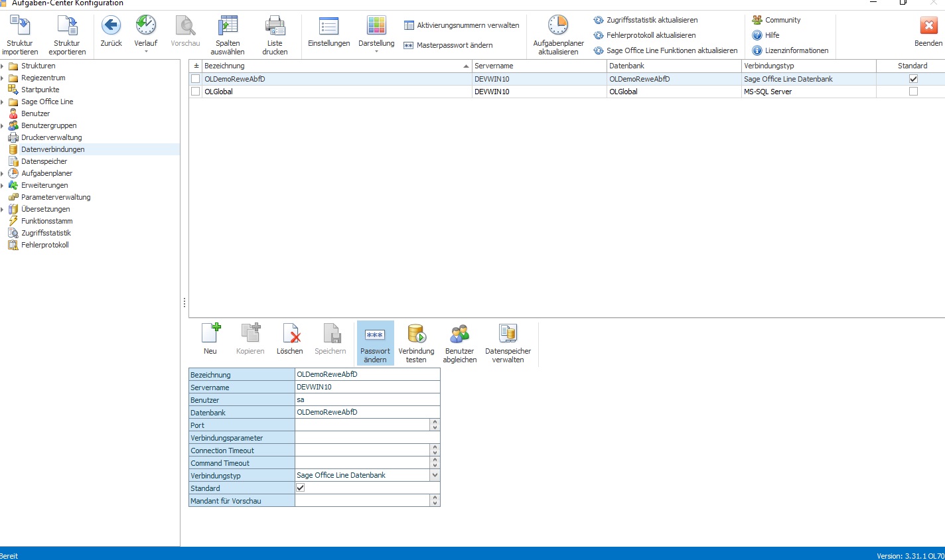Print list via Liste drucken
The height and width of the screenshot is (560, 945).
[275, 35]
